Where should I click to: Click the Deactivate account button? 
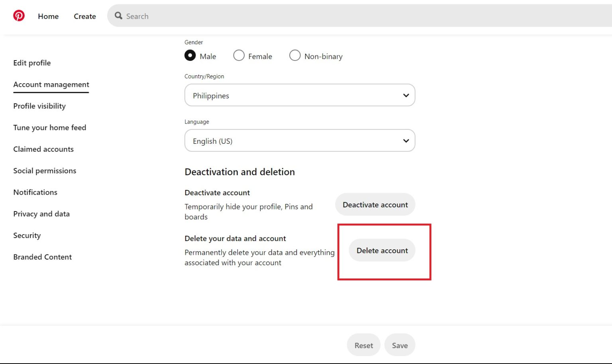tap(375, 204)
